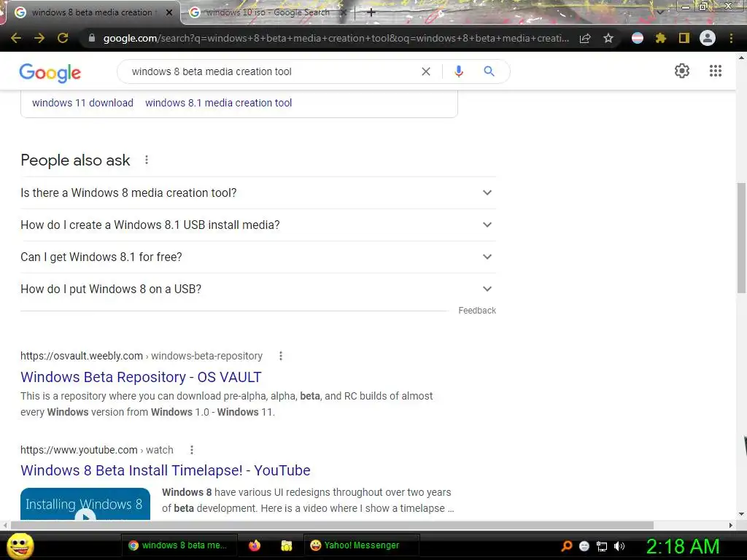
Task: Click the address bar URL
Action: [336, 38]
